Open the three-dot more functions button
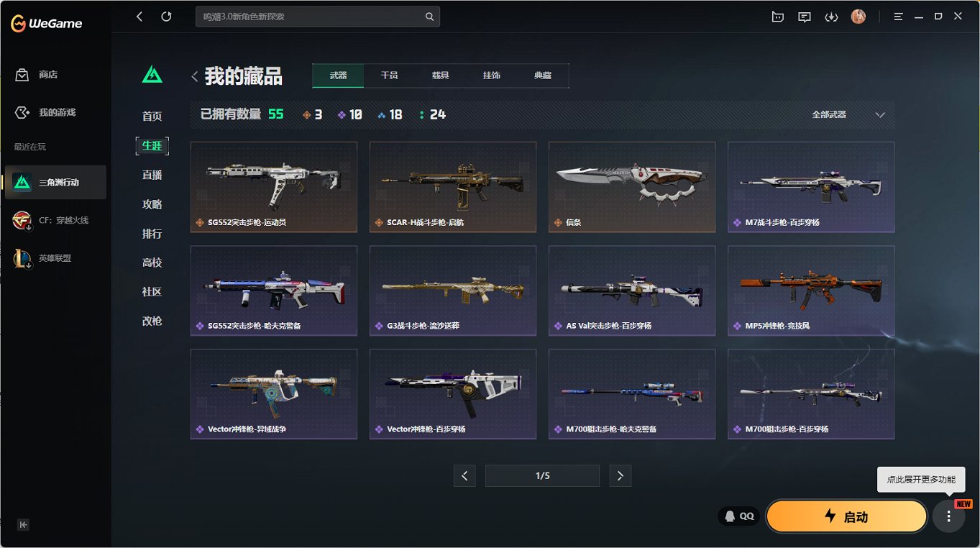 (x=948, y=516)
